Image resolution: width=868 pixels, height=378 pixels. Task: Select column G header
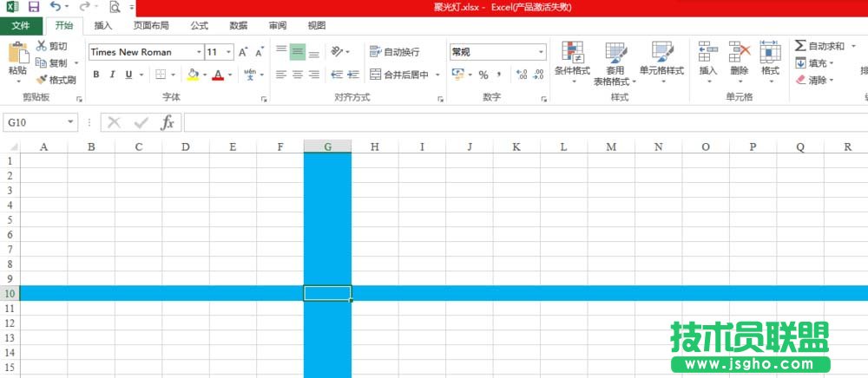pos(328,147)
